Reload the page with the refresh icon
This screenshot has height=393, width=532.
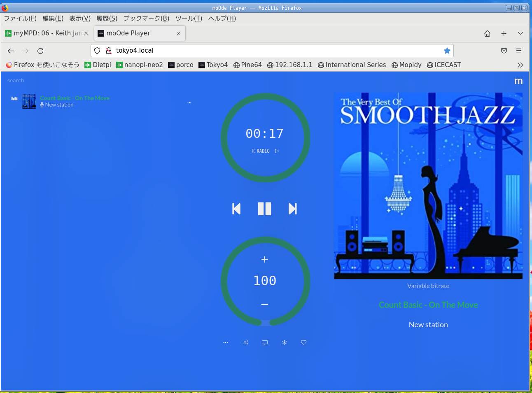[x=40, y=51]
